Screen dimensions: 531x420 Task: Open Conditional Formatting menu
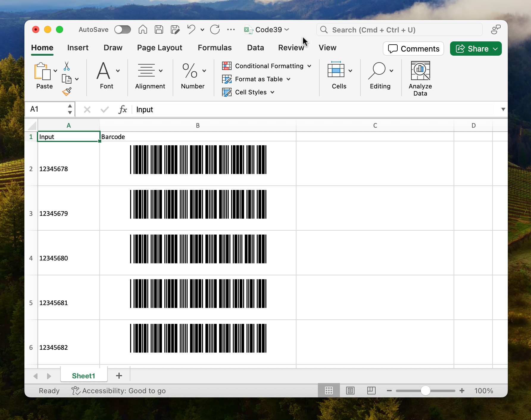(267, 66)
